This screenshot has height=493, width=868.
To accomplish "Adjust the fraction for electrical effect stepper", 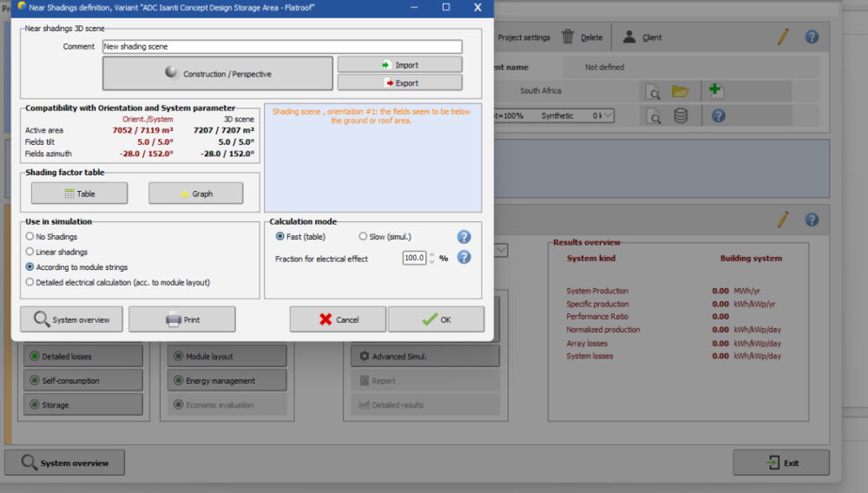I will click(x=431, y=258).
